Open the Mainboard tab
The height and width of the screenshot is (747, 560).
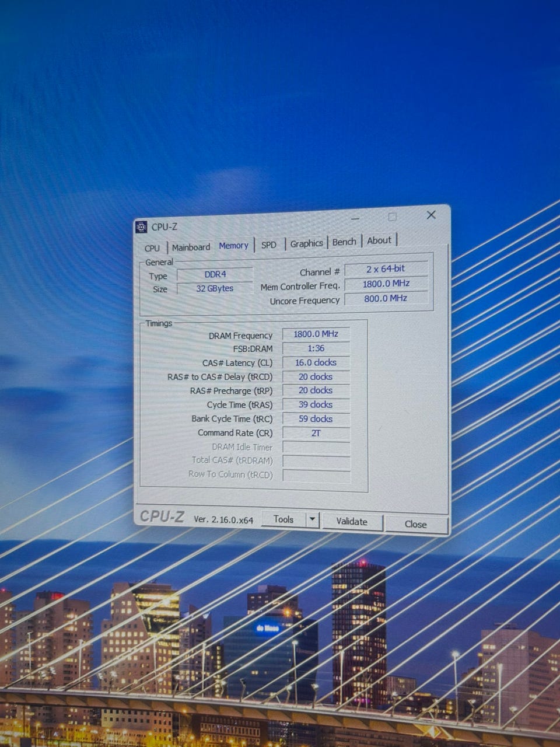pos(191,247)
